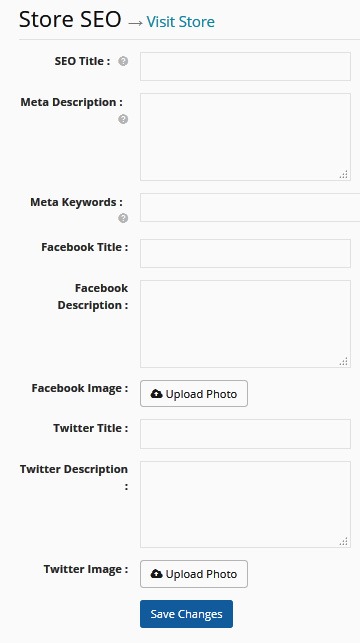Upload Photo for Facebook Image
The image size is (360, 643).
click(194, 394)
